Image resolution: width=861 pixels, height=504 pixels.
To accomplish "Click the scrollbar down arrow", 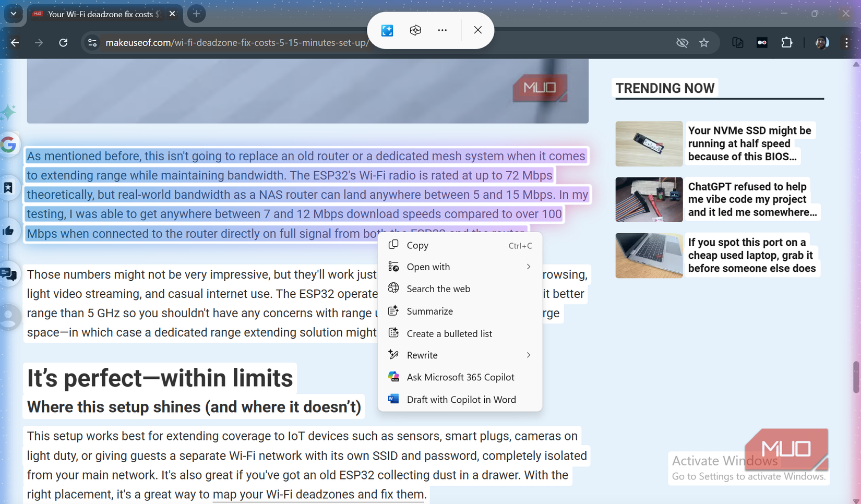I will point(856,501).
